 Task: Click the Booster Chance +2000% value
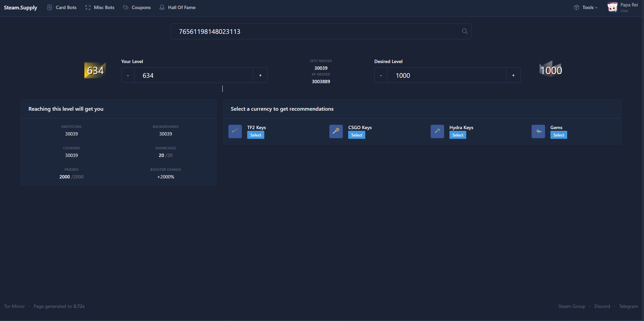coord(166,177)
